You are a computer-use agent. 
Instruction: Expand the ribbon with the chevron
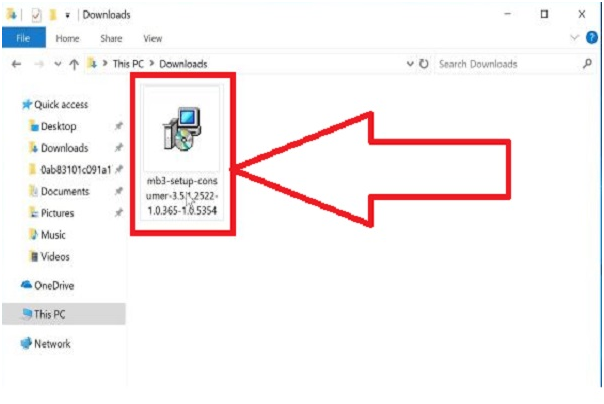(x=574, y=37)
